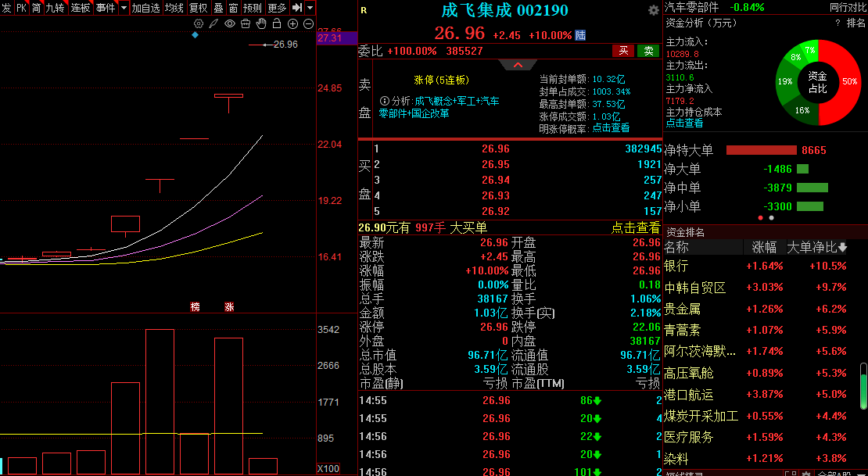Click the 汽车零部件 sector label
The width and height of the screenshot is (868, 476).
click(x=691, y=7)
